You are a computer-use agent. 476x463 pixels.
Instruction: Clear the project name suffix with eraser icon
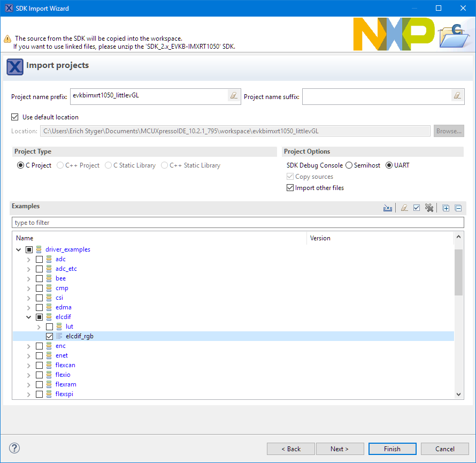[457, 96]
